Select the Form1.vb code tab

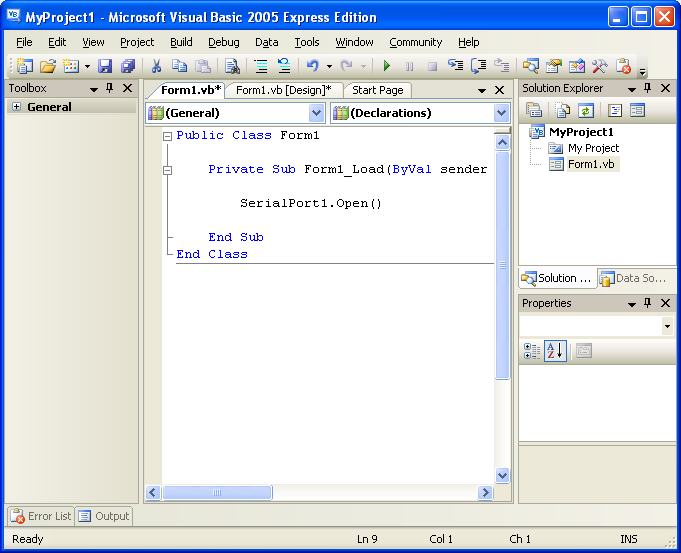pos(191,90)
